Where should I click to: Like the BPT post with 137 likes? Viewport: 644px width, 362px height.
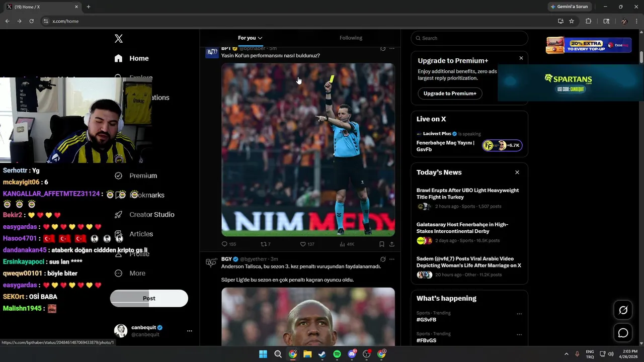(307, 244)
